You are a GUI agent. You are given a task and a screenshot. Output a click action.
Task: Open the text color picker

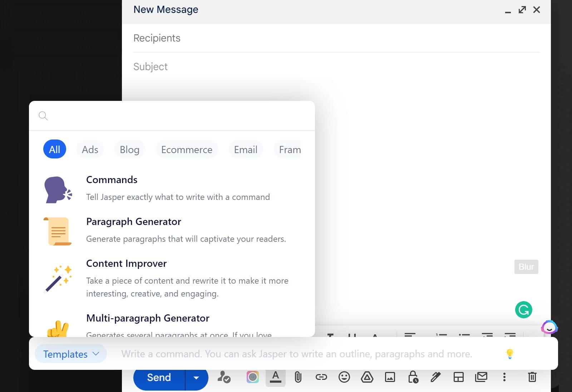[275, 377]
